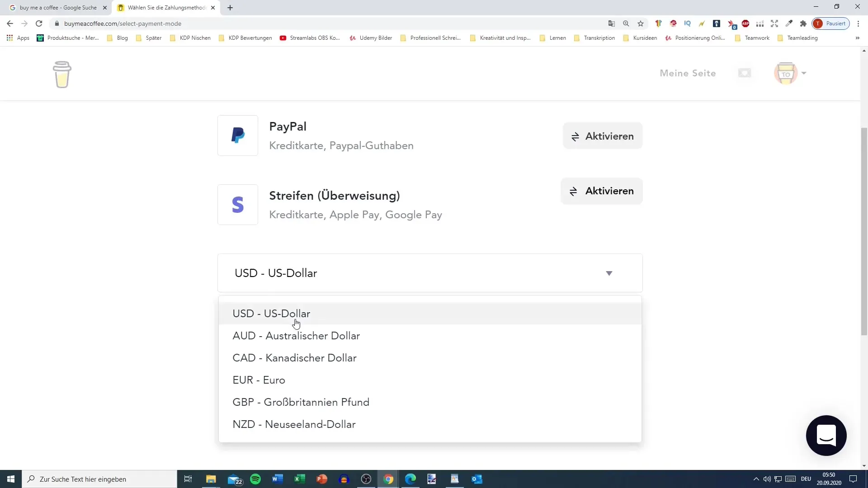Open the KDP Bewertungen bookmark folder
This screenshot has height=488, width=868.
pos(245,38)
